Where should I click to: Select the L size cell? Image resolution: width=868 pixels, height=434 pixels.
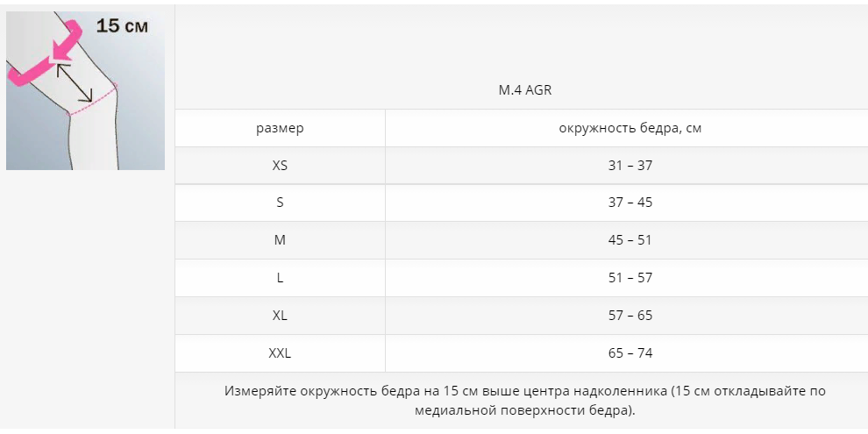tap(280, 278)
